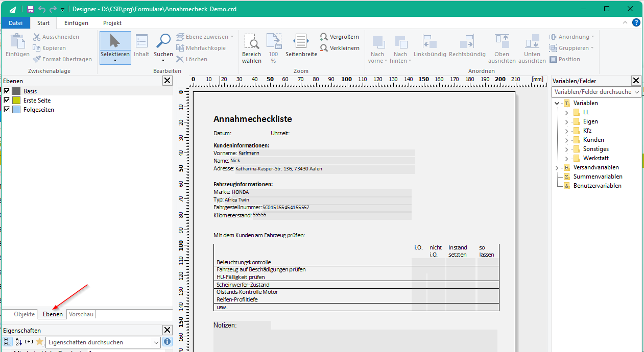The width and height of the screenshot is (644, 352).
Task: Switch to the Start ribbon tab
Action: click(43, 23)
